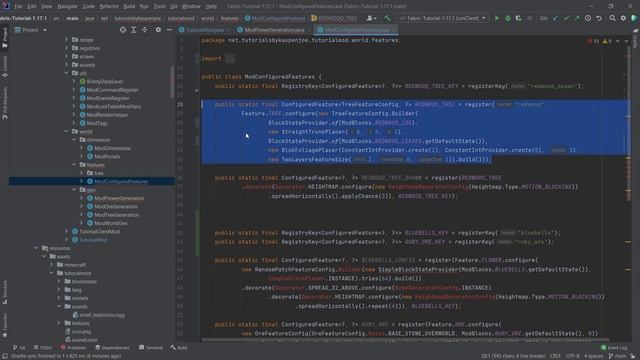Open Project panel options gear
The height and width of the screenshot is (360, 640).
[x=158, y=30]
